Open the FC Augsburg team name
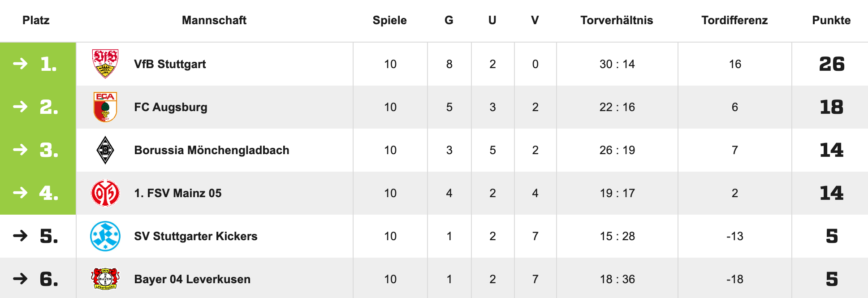868x298 pixels. [171, 107]
